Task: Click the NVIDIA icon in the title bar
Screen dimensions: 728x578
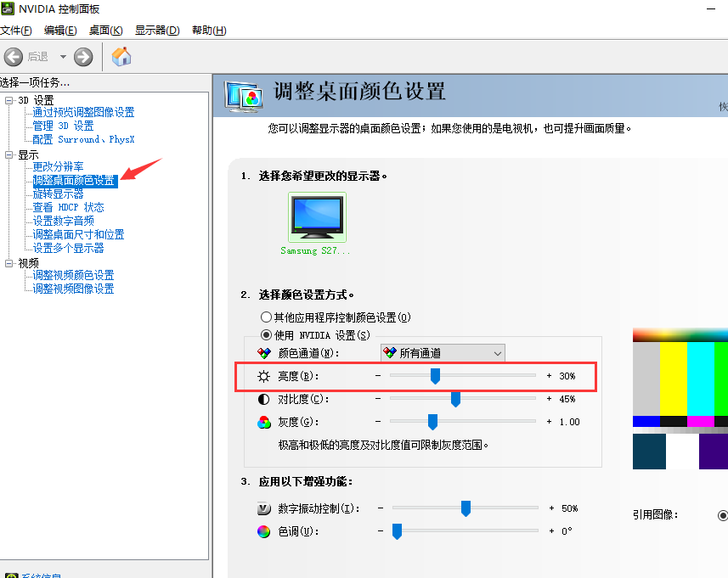Action: tap(8, 8)
